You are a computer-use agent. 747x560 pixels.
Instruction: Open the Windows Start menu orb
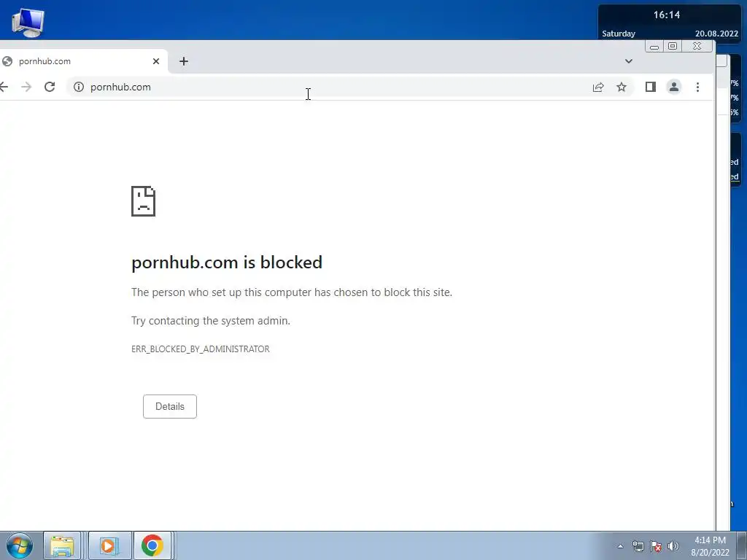(20, 545)
